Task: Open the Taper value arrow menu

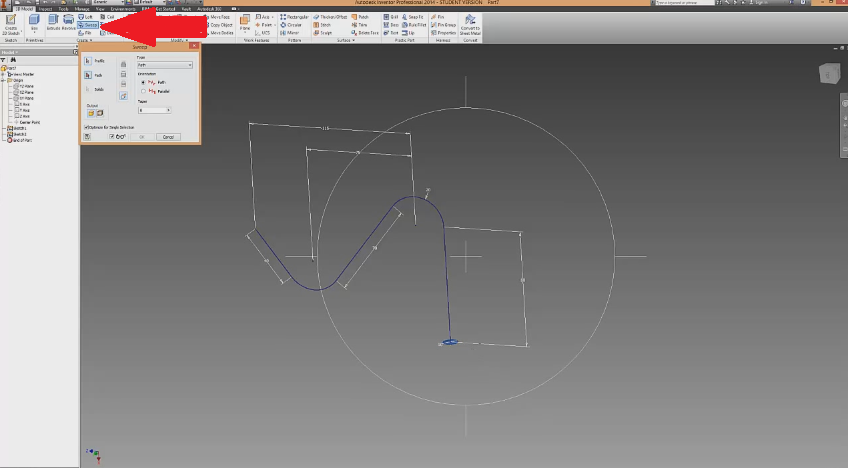Action: tap(168, 110)
